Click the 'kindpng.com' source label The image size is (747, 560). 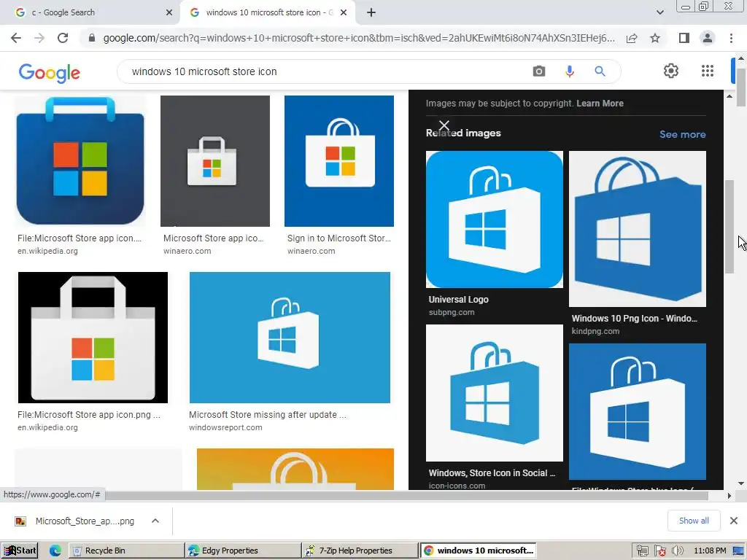point(595,331)
